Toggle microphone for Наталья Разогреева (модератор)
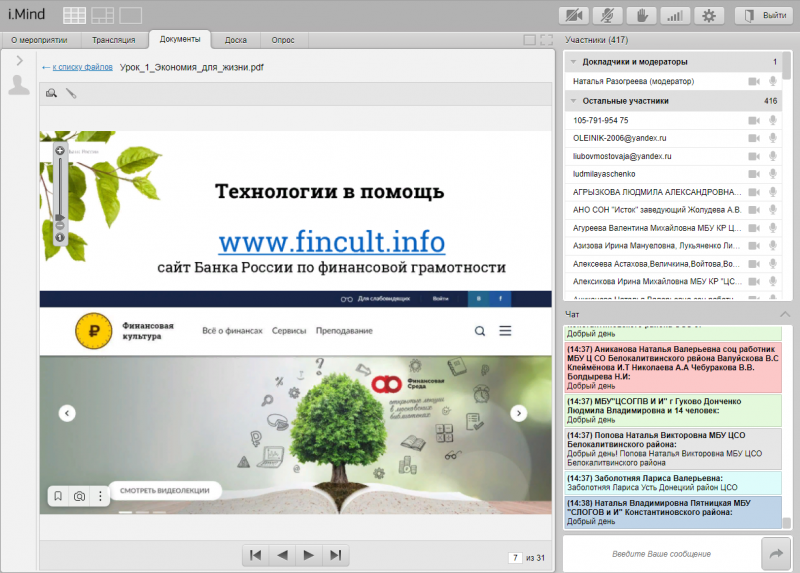This screenshot has height=573, width=800. [773, 81]
